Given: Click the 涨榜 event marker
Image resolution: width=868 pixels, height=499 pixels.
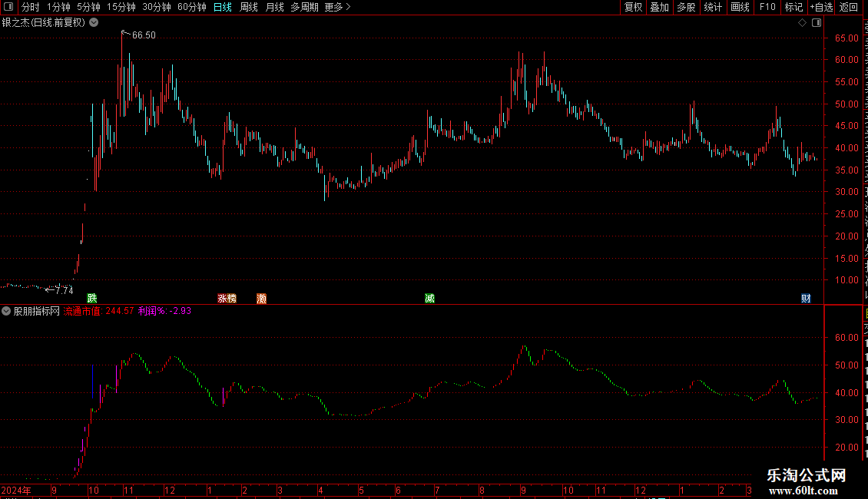Looking at the screenshot, I should point(227,299).
